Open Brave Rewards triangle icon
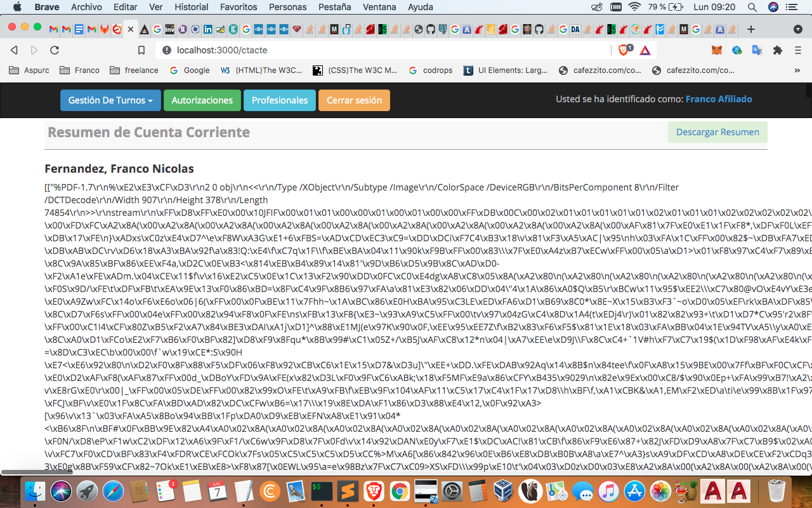Image resolution: width=812 pixels, height=508 pixels. click(x=645, y=50)
